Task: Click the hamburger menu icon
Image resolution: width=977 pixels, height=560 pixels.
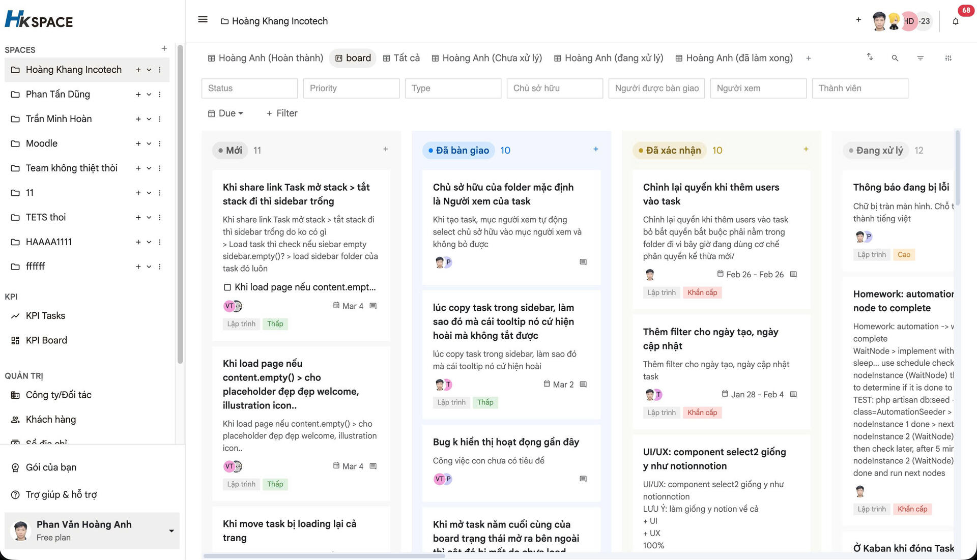Action: tap(203, 20)
